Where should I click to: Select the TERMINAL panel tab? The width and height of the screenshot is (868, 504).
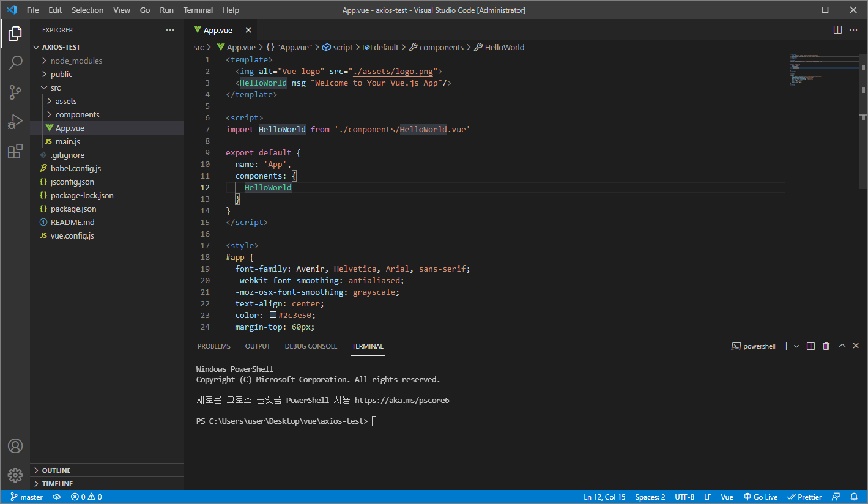[x=368, y=346]
